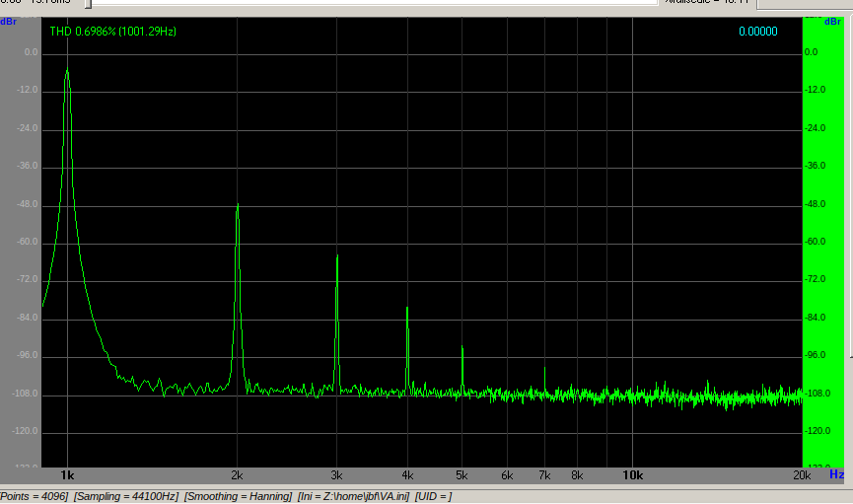Click 0.0 on the green level scale
853x504 pixels.
point(811,52)
